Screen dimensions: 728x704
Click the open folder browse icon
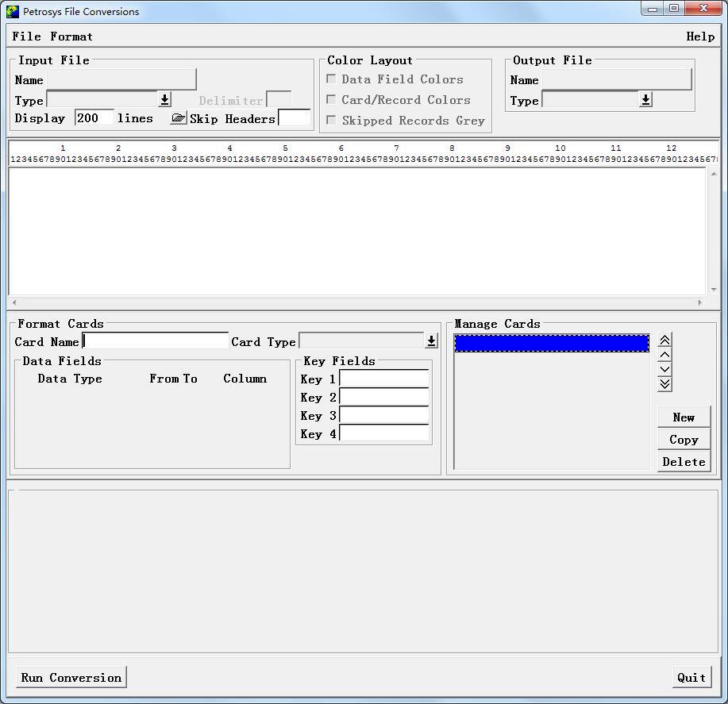(179, 118)
